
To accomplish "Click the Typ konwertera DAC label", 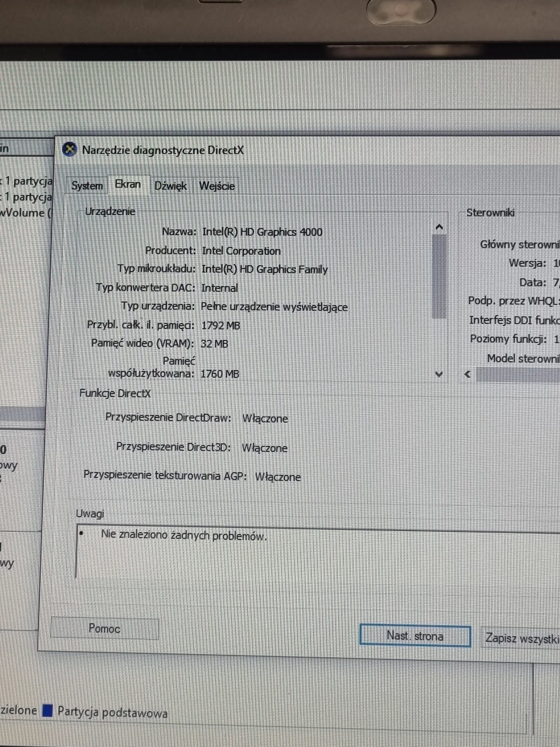I will (146, 288).
